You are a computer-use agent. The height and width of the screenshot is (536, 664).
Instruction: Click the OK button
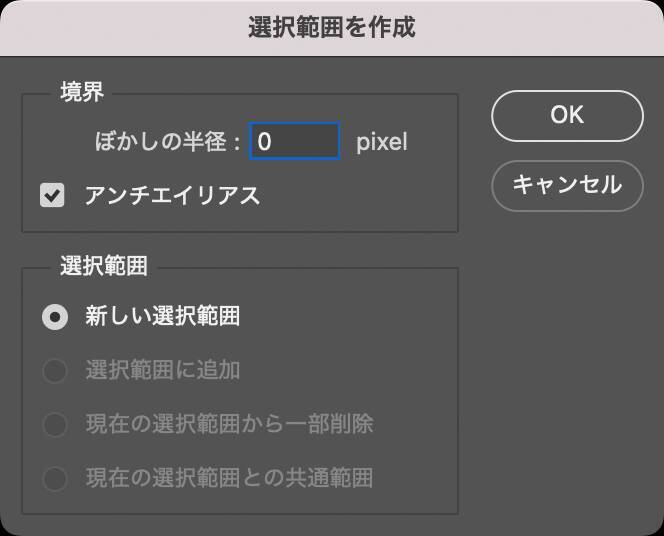click(x=566, y=115)
